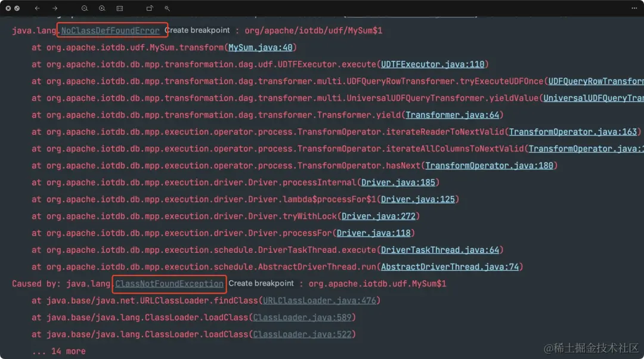Click Create breakpoint next to ClassNotFoundException
Screen dimensions: 644x359
pyautogui.click(x=261, y=283)
